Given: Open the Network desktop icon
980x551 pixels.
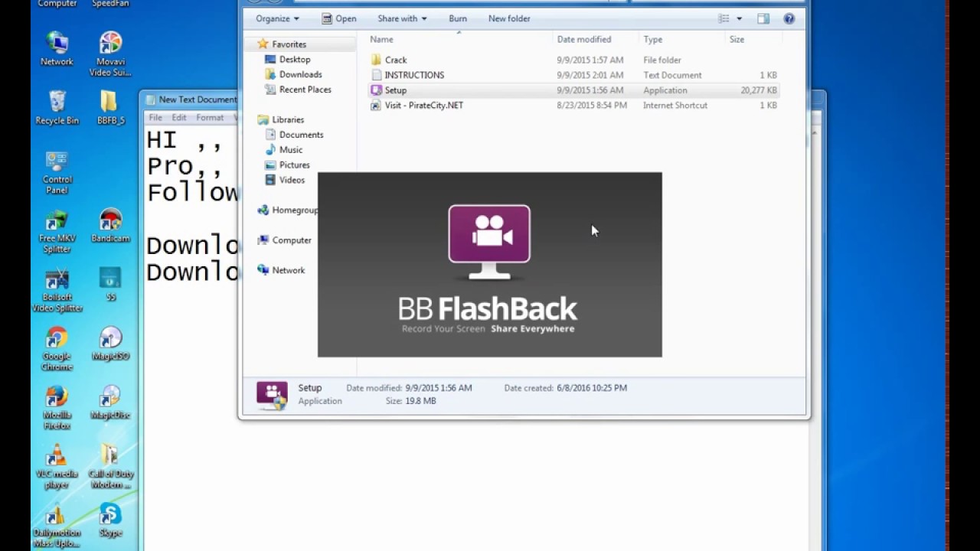Looking at the screenshot, I should pos(57,49).
